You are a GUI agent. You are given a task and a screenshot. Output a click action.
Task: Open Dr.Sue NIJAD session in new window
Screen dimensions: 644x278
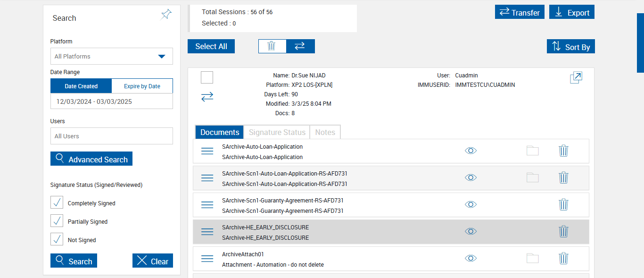tap(576, 77)
